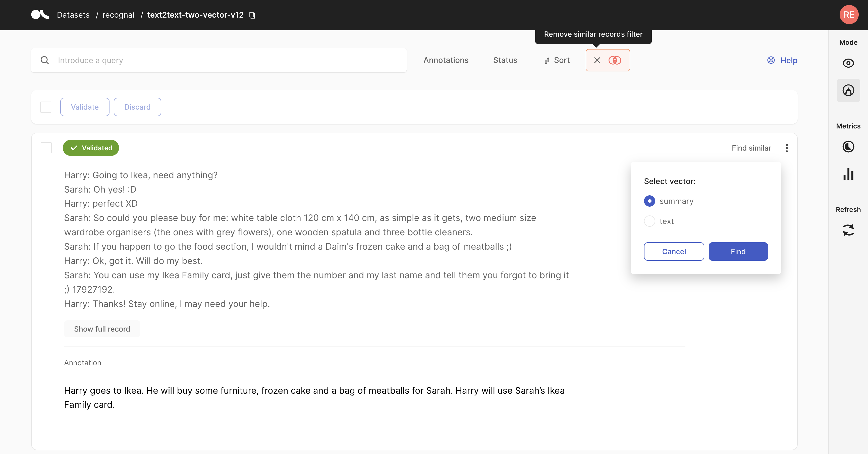Click the Refresh arrows icon

click(848, 230)
